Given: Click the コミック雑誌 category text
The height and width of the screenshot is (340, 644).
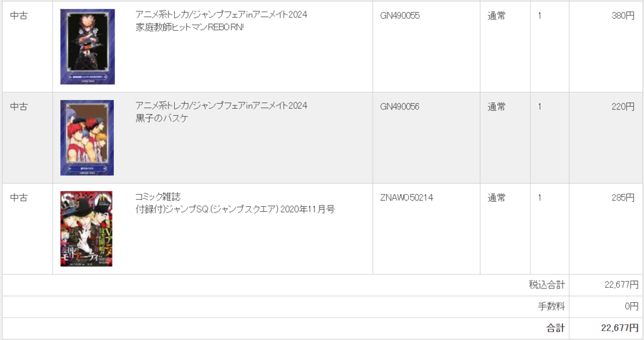Looking at the screenshot, I should coord(158,197).
